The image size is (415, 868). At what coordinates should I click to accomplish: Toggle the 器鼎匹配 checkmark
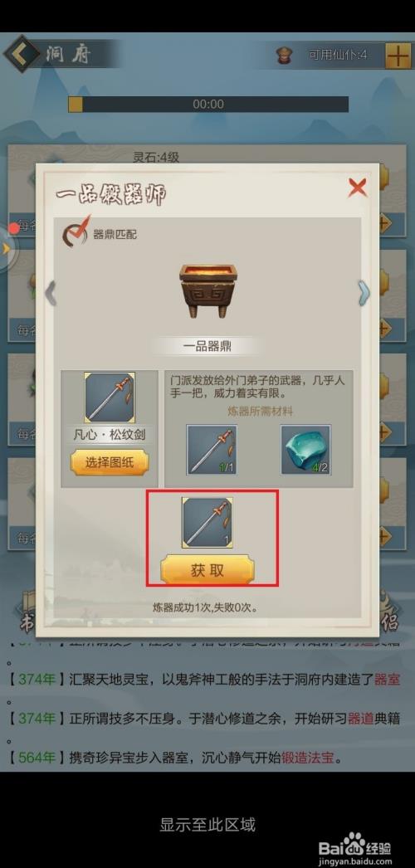pos(76,232)
